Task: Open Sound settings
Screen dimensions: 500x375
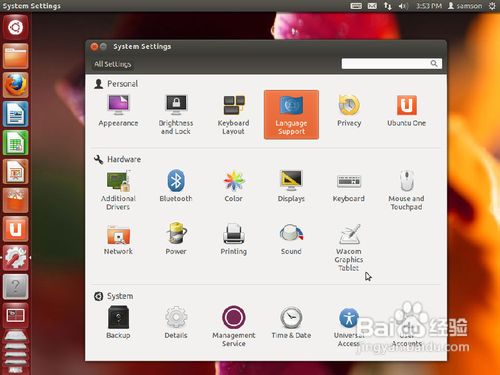Action: coord(291,239)
